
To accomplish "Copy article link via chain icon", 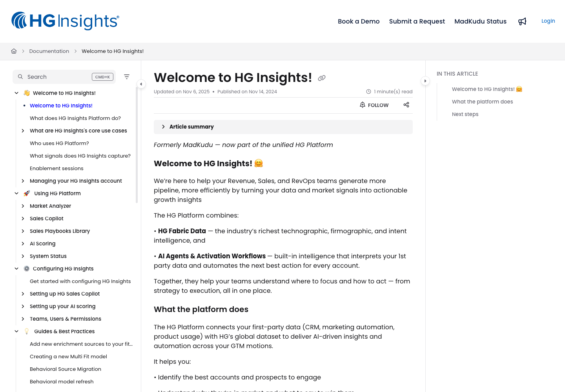I will [x=322, y=78].
